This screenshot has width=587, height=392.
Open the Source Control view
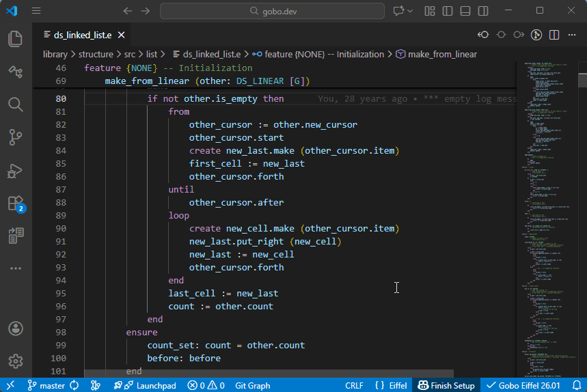click(x=16, y=137)
